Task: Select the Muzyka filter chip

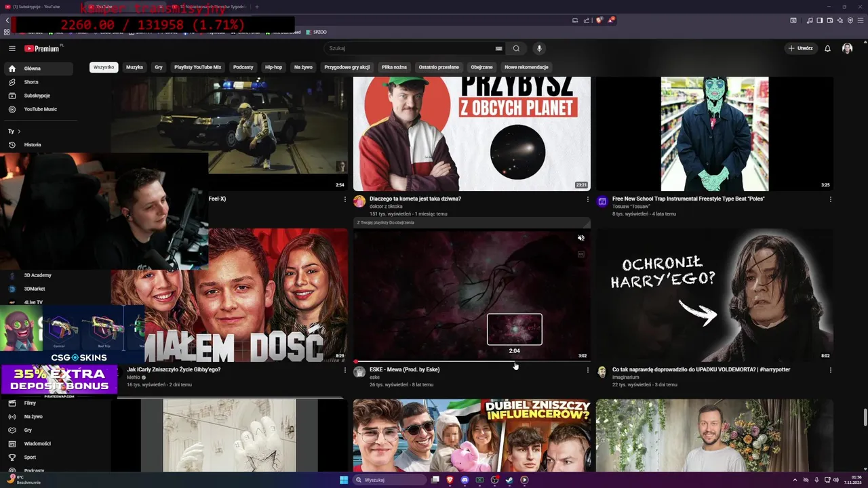Action: (134, 67)
